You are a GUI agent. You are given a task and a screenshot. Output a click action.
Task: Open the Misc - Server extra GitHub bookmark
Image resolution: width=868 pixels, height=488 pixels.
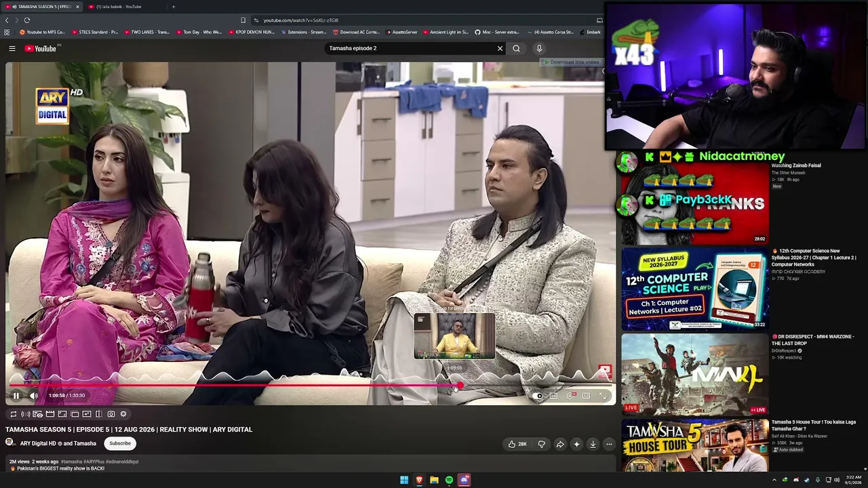(x=497, y=32)
